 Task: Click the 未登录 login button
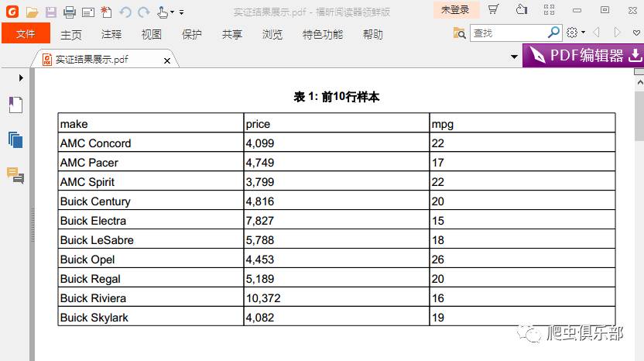(x=456, y=10)
